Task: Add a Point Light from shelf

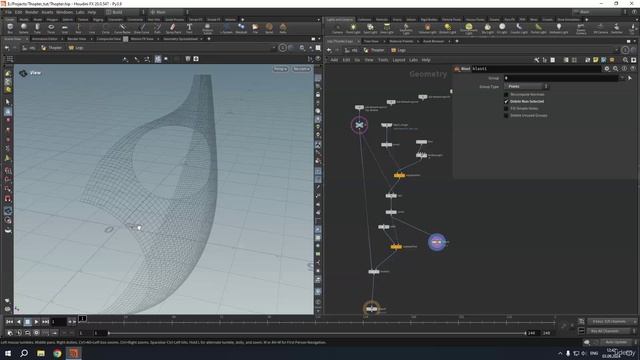Action: tap(353, 28)
